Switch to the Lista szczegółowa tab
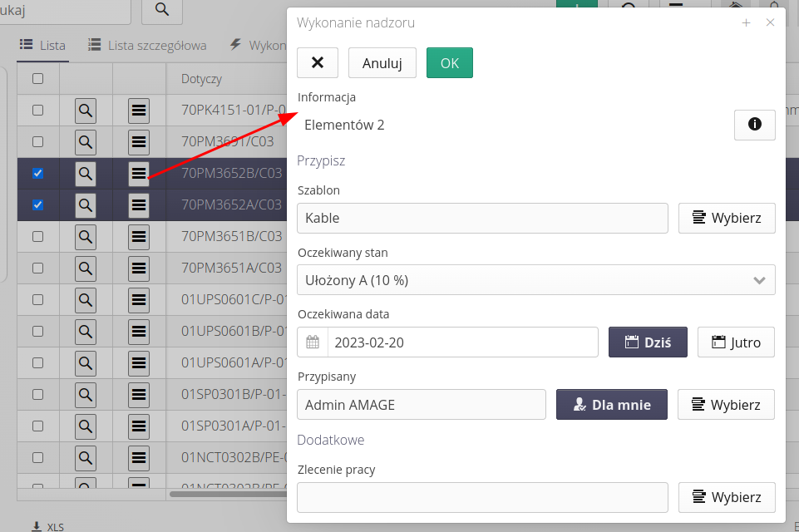The image size is (799, 532). [x=147, y=46]
